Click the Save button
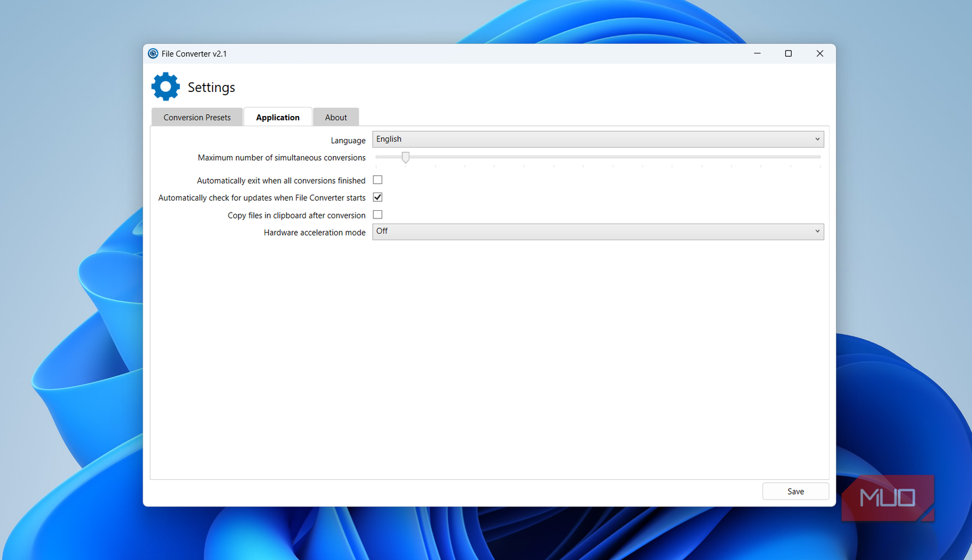Viewport: 972px width, 560px height. click(x=795, y=491)
